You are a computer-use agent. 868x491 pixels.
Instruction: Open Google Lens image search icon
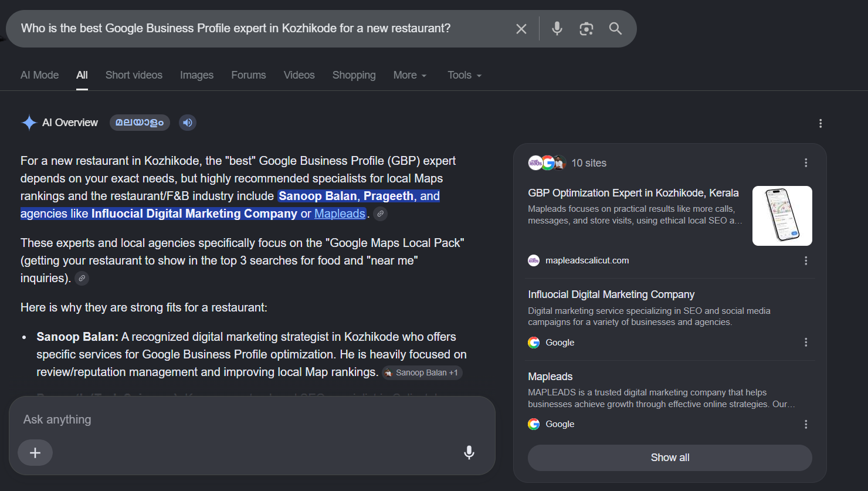pyautogui.click(x=586, y=29)
